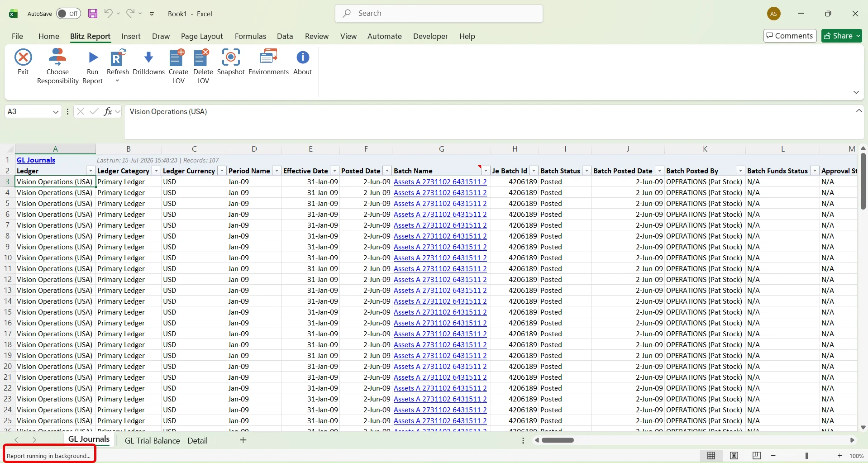868x463 pixels.
Task: Select the GL Journals sheet tab
Action: click(x=89, y=439)
